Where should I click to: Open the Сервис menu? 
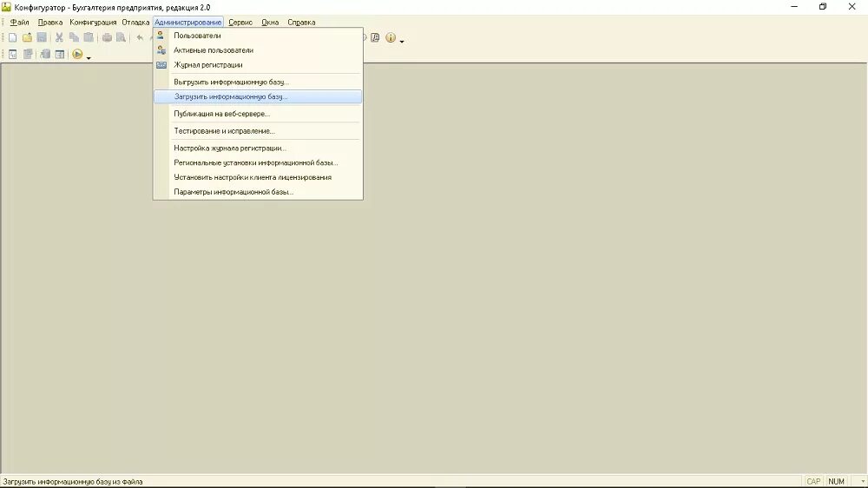point(240,23)
